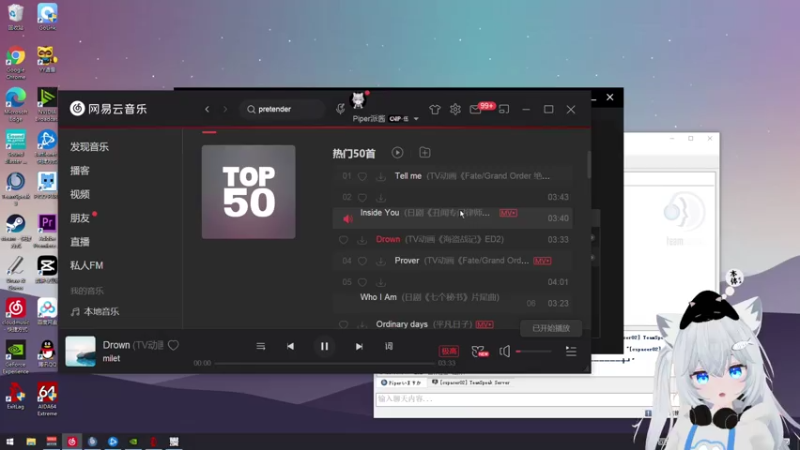Show lyrics with the 词 button
The width and height of the screenshot is (800, 450).
(x=389, y=346)
